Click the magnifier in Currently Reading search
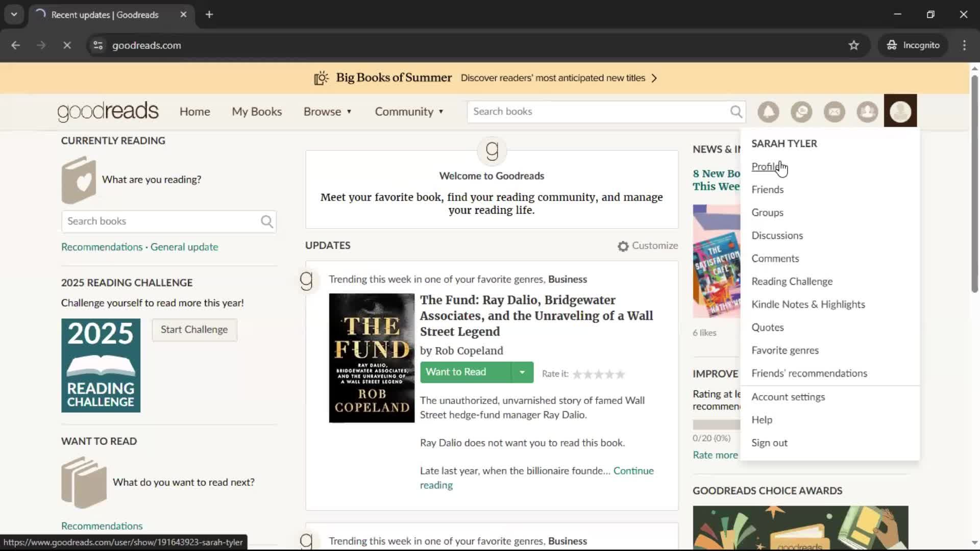 point(267,221)
